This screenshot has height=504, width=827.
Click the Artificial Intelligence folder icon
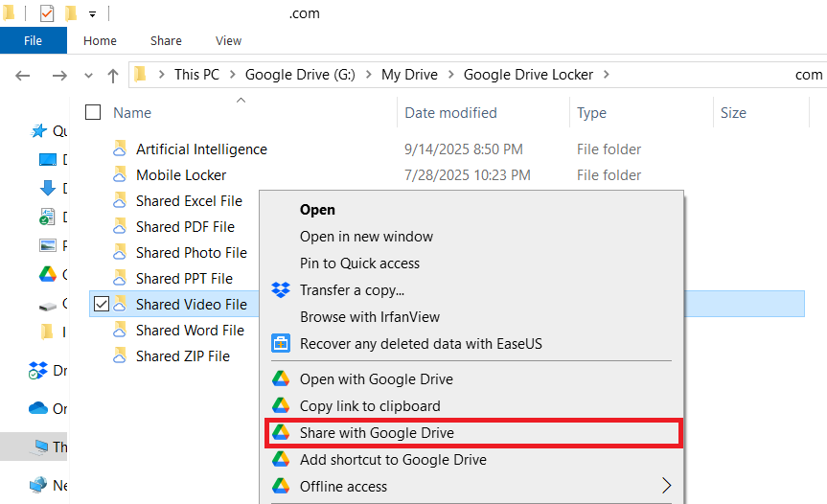click(x=120, y=149)
